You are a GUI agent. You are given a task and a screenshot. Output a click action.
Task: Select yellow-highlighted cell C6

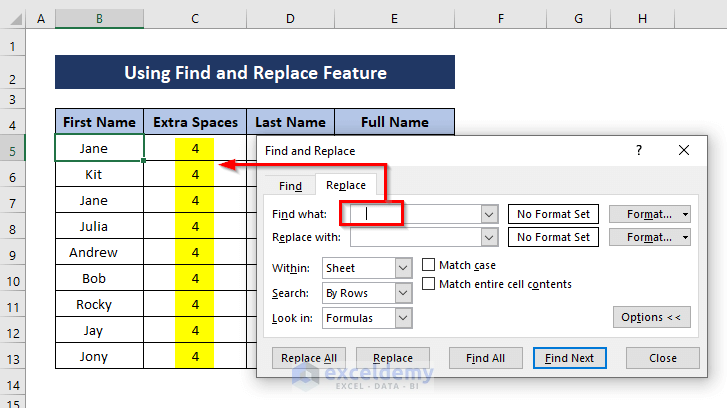click(195, 174)
